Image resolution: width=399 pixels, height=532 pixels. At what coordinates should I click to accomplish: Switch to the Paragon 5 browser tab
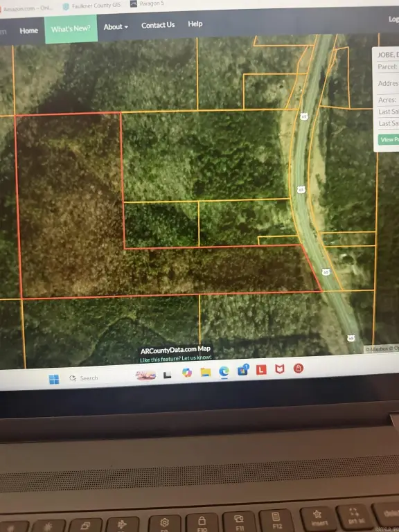[148, 3]
